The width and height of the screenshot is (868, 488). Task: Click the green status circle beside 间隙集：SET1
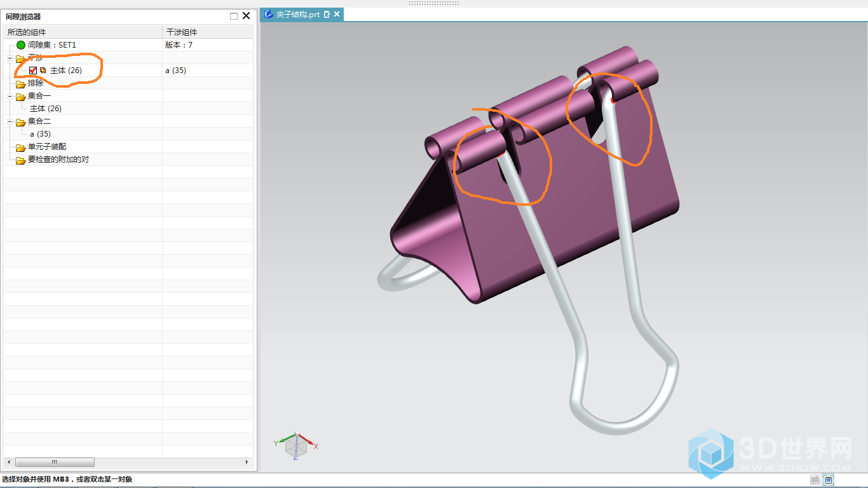point(21,45)
